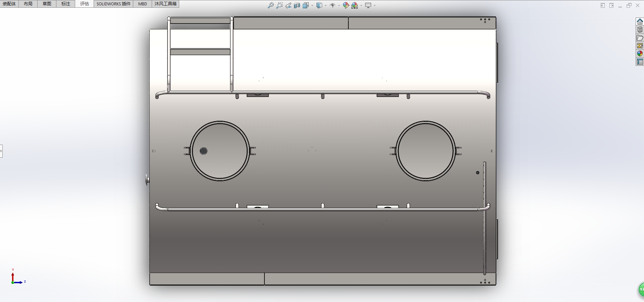Screen dimensions: 644x302
Task: Click the Display Style icon
Action: (x=319, y=5)
